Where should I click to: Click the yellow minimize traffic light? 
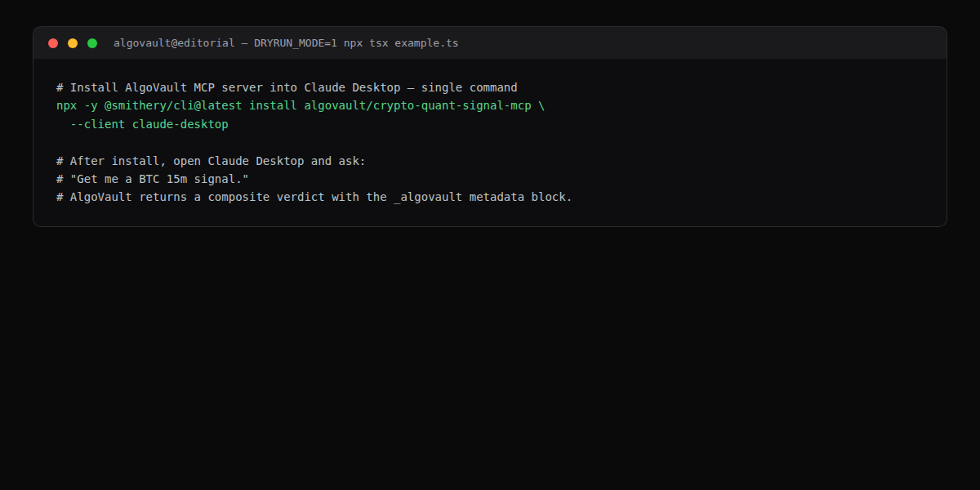(73, 42)
